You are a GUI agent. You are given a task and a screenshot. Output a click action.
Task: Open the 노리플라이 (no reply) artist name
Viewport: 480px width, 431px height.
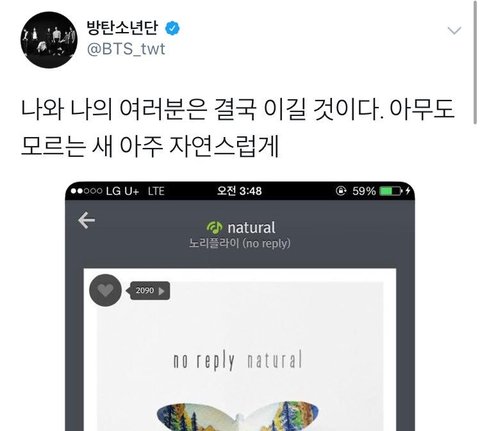click(239, 243)
